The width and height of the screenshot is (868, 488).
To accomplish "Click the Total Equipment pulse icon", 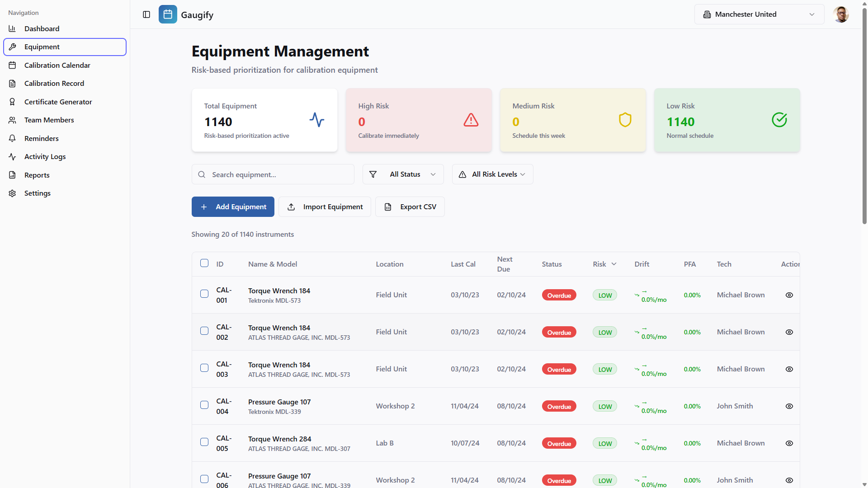I will point(316,120).
